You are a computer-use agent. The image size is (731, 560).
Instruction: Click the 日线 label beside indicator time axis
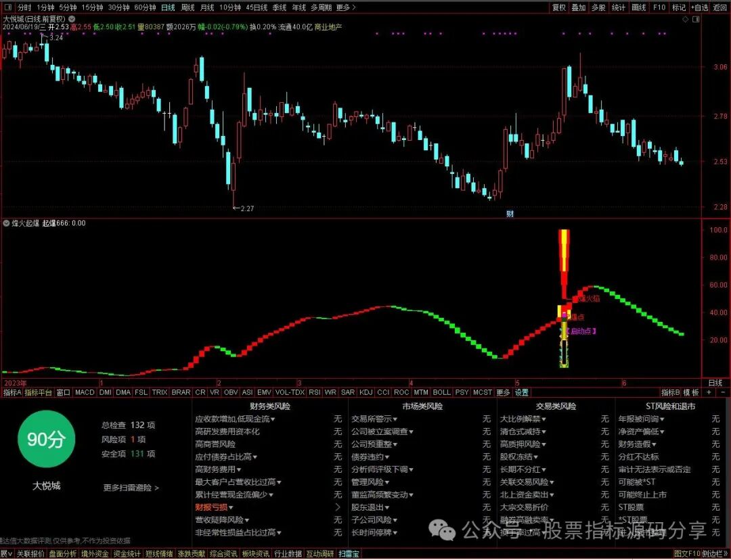pyautogui.click(x=715, y=383)
